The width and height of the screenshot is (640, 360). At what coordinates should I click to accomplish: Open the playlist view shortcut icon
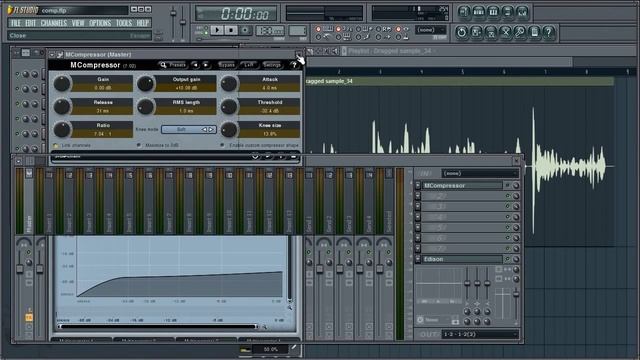click(x=464, y=12)
